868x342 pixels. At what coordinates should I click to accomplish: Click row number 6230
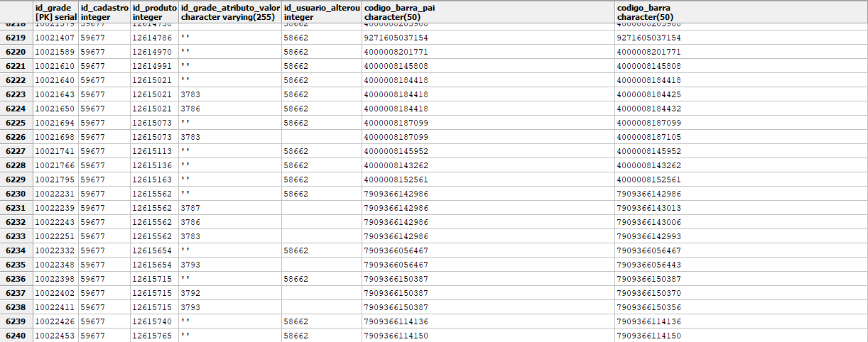pos(16,194)
